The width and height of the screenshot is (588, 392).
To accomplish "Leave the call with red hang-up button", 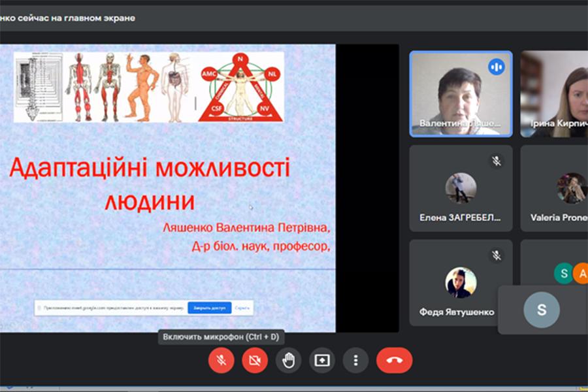I will [394, 360].
